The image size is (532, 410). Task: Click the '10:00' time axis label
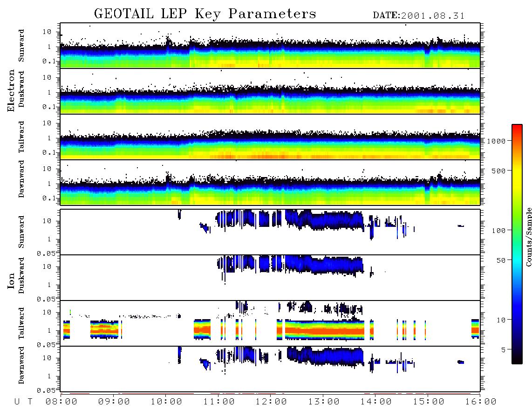tap(166, 402)
